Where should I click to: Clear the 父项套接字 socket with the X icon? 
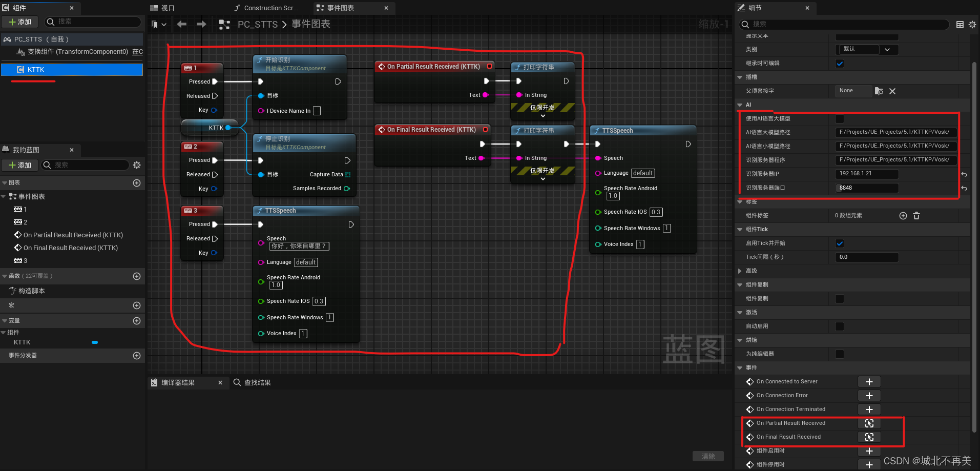tap(892, 91)
